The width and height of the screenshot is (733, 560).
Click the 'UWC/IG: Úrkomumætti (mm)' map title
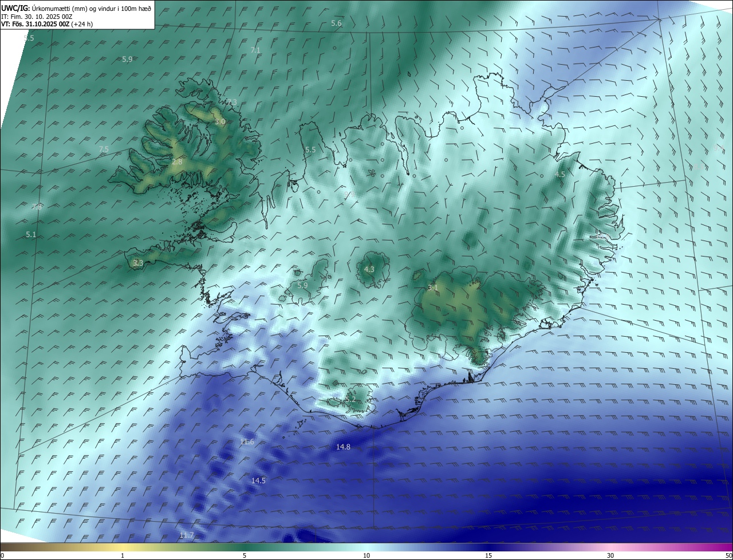(76, 8)
